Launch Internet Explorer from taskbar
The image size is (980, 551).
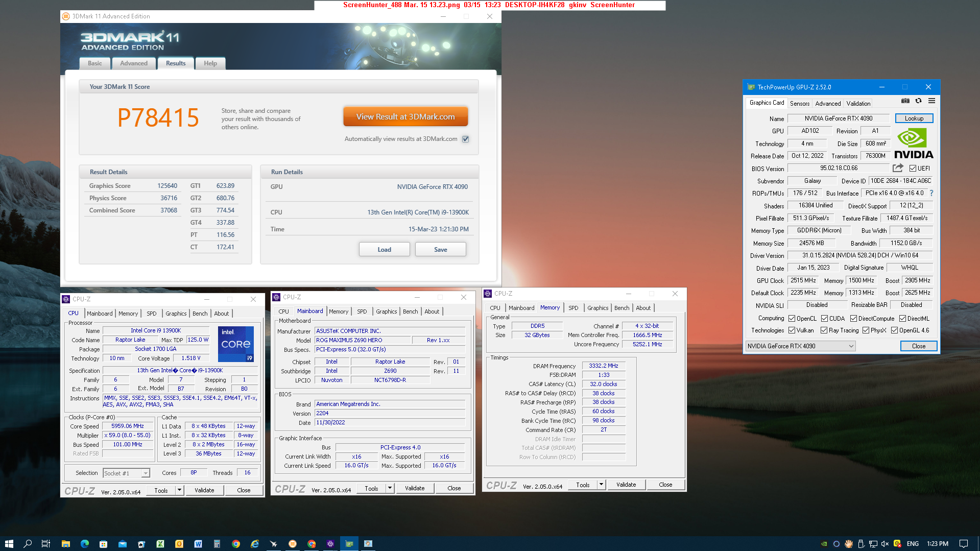255,544
